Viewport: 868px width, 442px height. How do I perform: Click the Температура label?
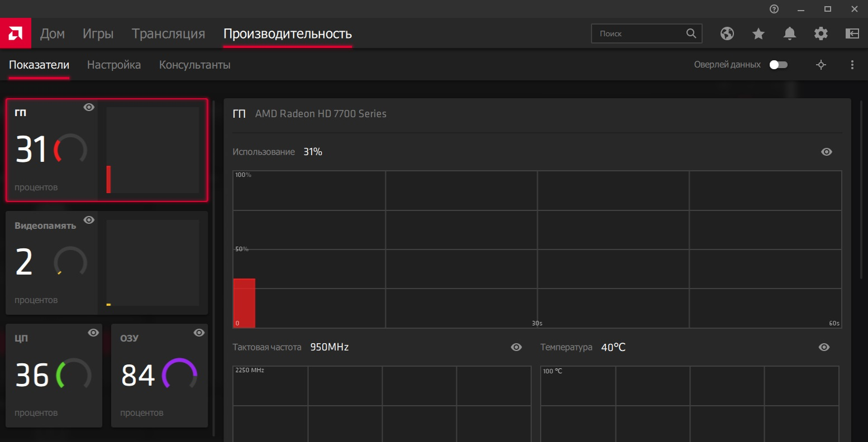(x=566, y=347)
